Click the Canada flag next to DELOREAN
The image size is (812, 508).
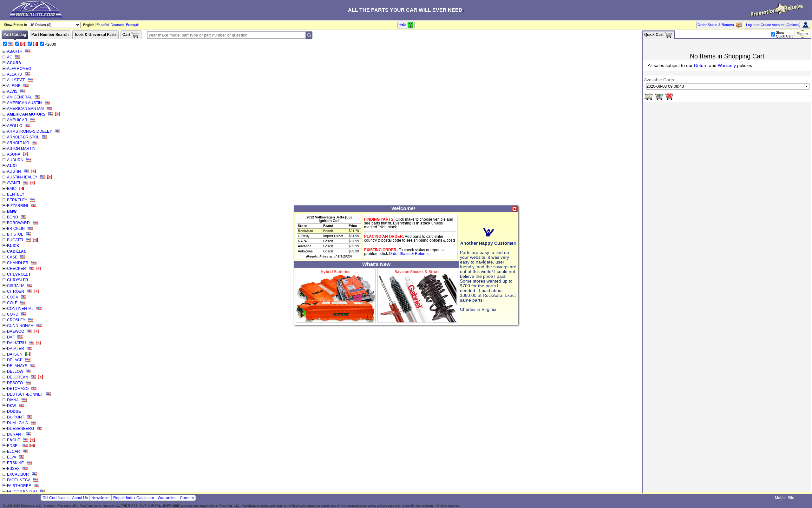(x=41, y=377)
